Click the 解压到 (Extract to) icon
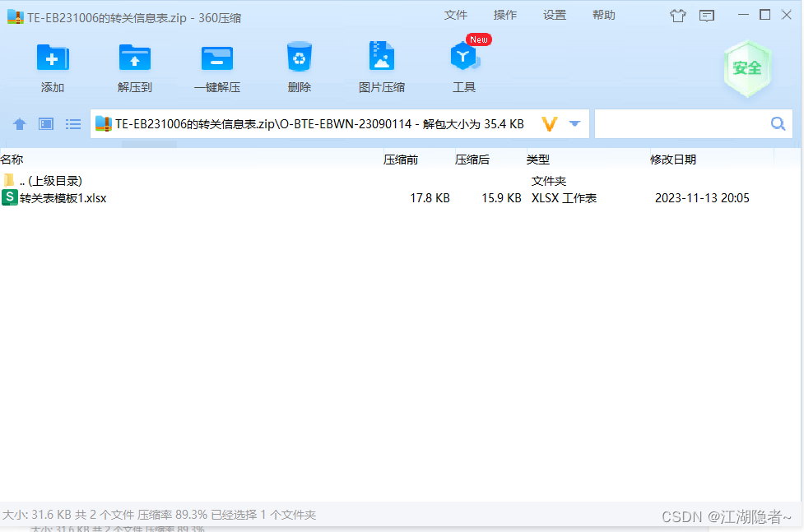804x532 pixels. 135,58
